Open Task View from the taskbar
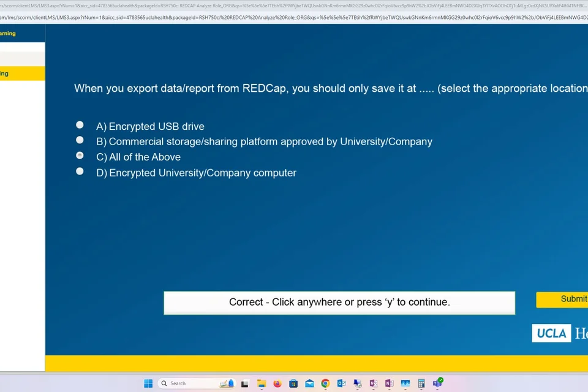Image resolution: width=588 pixels, height=392 pixels. coord(245,383)
